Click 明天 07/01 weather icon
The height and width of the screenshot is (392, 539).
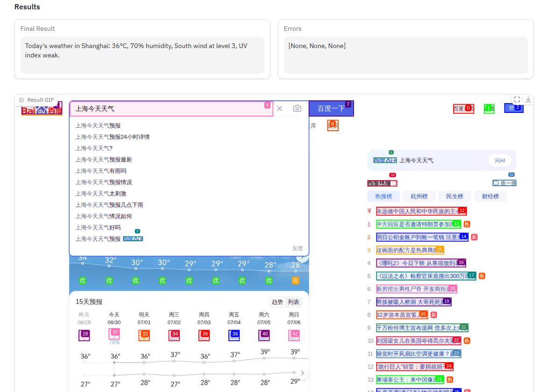tap(144, 336)
